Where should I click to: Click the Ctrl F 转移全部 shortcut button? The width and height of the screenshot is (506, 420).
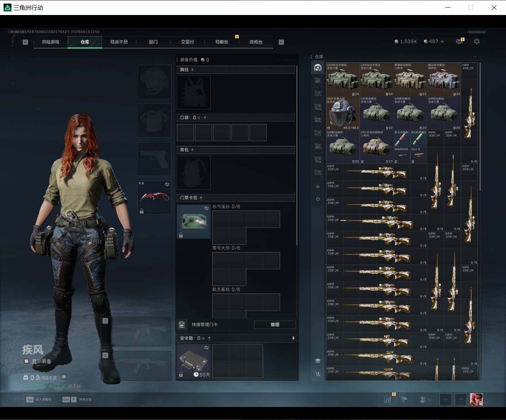77,399
